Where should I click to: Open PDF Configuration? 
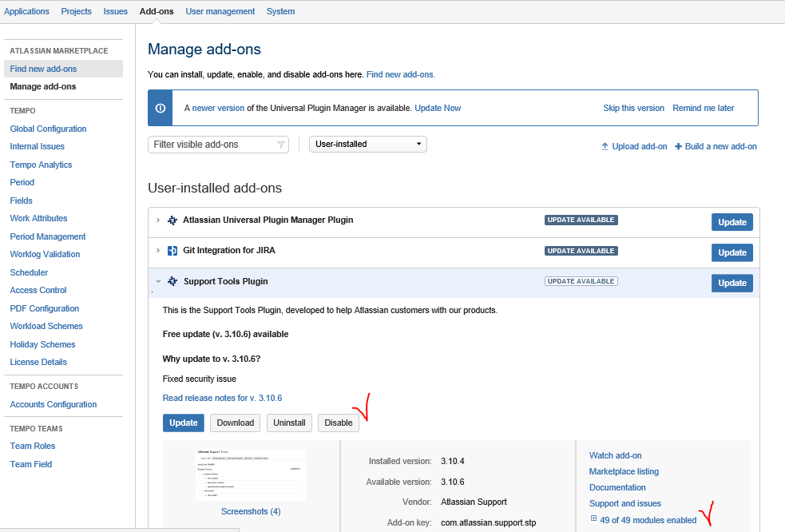(x=45, y=308)
